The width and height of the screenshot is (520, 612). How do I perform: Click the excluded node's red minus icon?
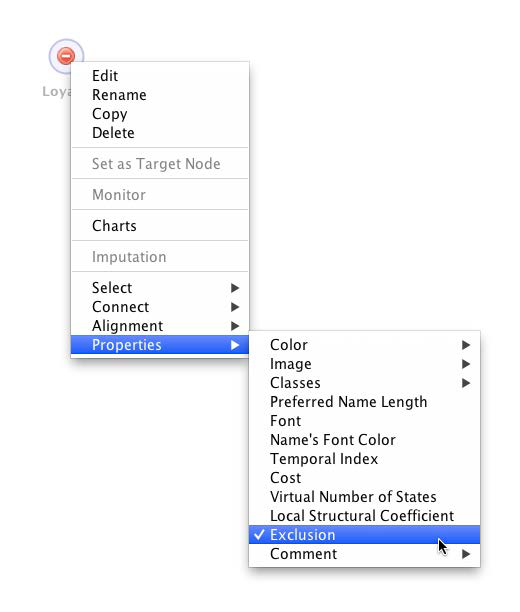click(x=66, y=56)
